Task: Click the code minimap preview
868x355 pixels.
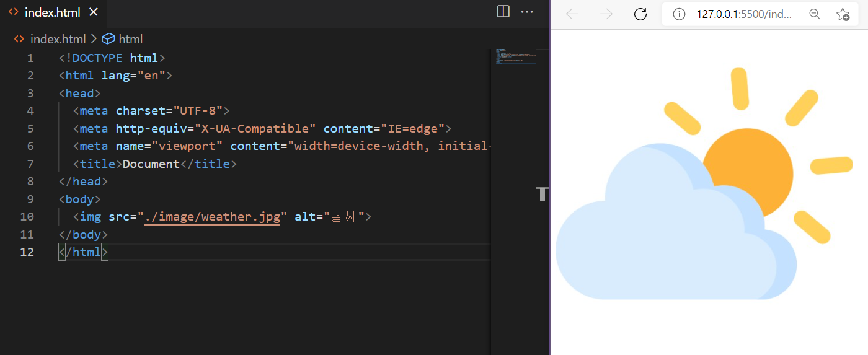Action: coord(515,56)
